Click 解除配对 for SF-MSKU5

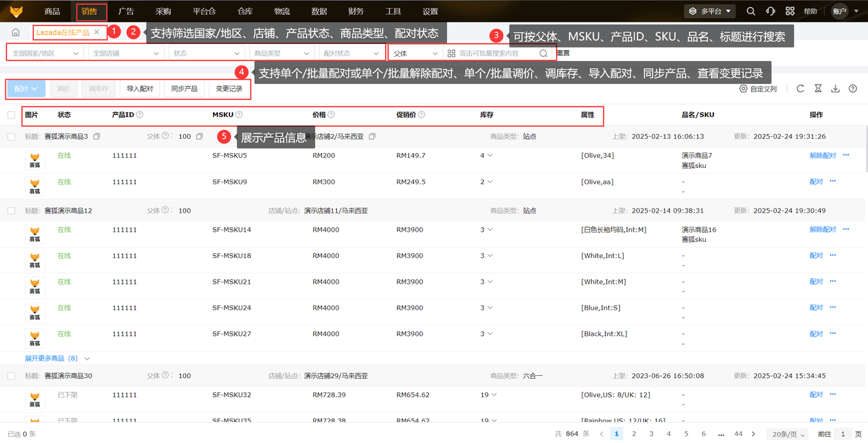pyautogui.click(x=823, y=155)
